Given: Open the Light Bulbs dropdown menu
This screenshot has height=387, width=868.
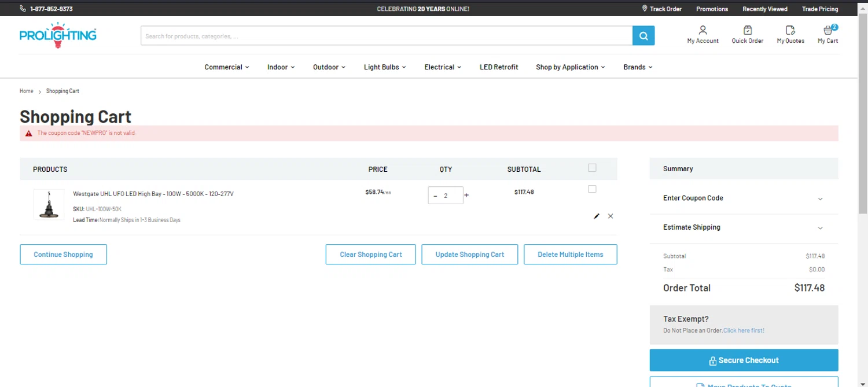Looking at the screenshot, I should coord(385,67).
